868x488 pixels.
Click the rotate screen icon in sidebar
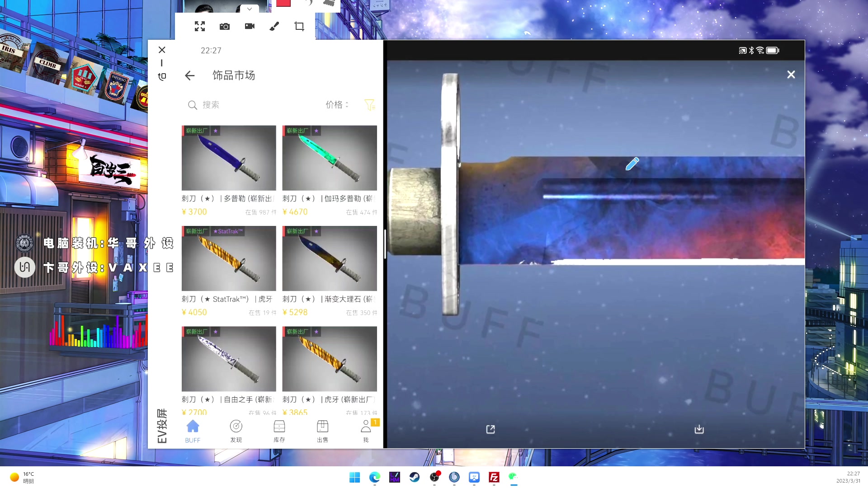pyautogui.click(x=162, y=76)
